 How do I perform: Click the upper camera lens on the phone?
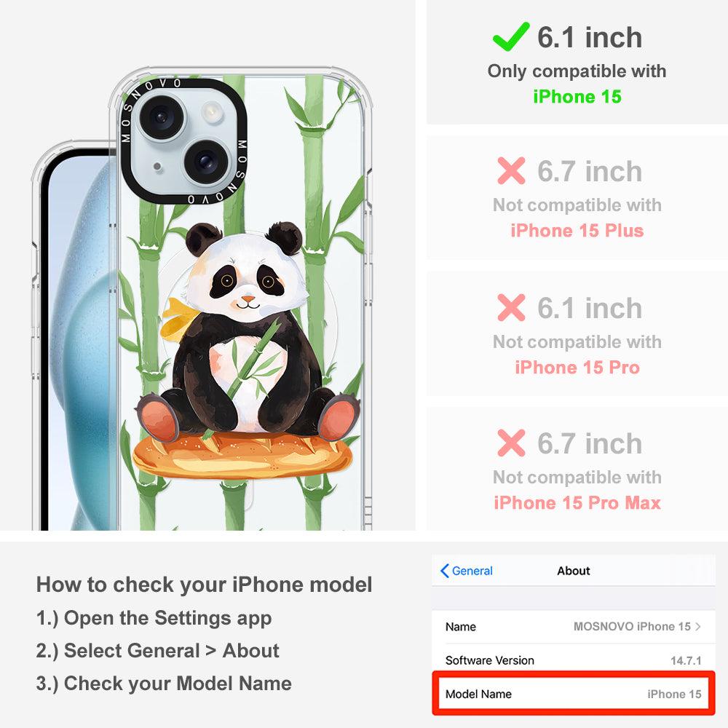tap(162, 117)
